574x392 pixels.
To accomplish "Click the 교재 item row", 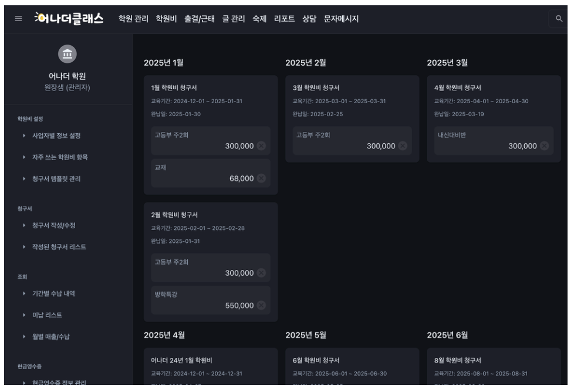I will click(x=211, y=173).
